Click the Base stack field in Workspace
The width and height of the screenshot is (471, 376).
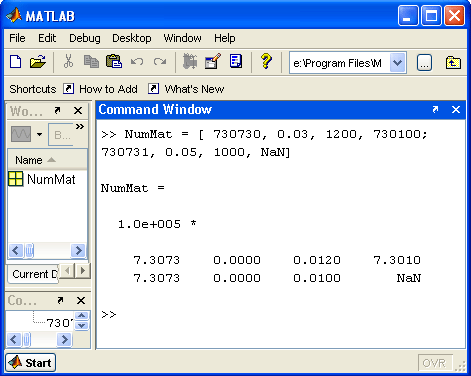pyautogui.click(x=61, y=135)
